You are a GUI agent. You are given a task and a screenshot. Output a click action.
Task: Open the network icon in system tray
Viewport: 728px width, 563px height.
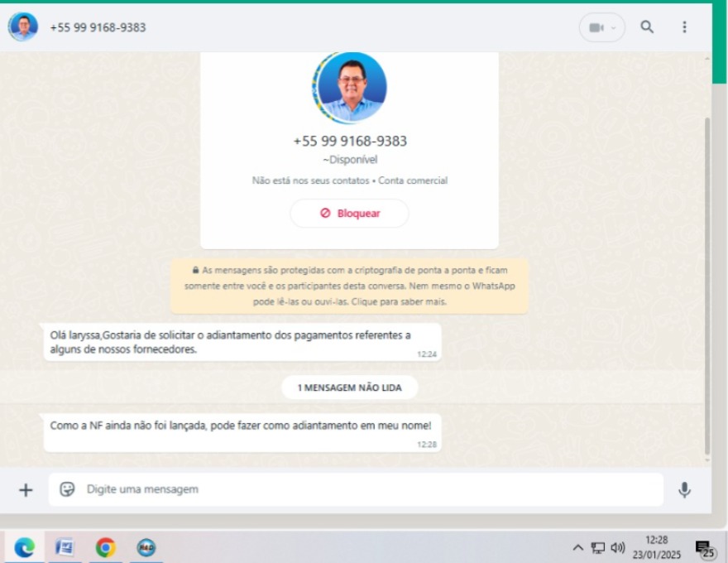click(x=598, y=548)
